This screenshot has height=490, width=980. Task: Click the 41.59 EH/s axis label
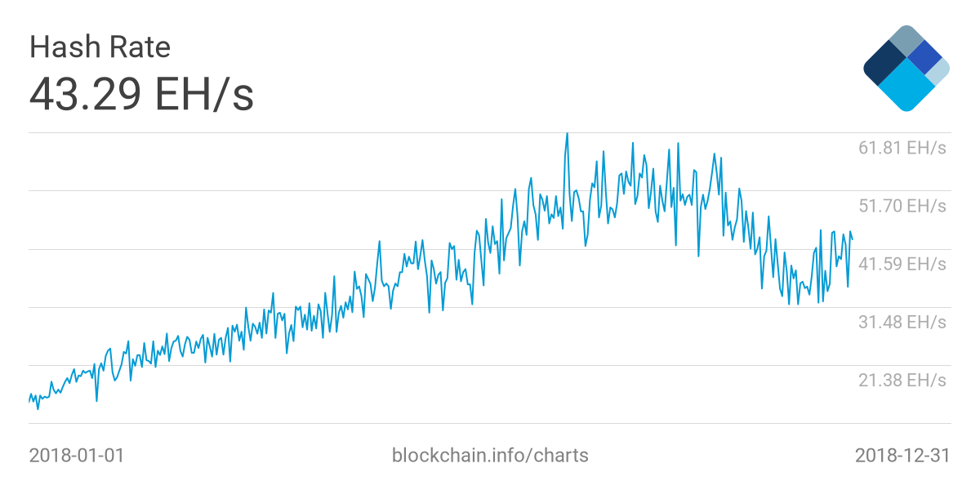902,264
